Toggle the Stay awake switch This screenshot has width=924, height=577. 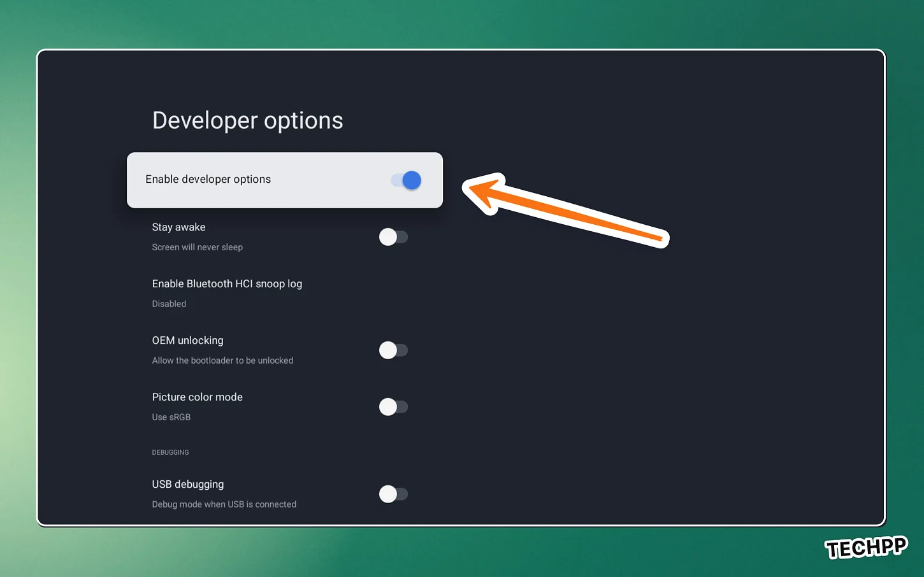[393, 237]
